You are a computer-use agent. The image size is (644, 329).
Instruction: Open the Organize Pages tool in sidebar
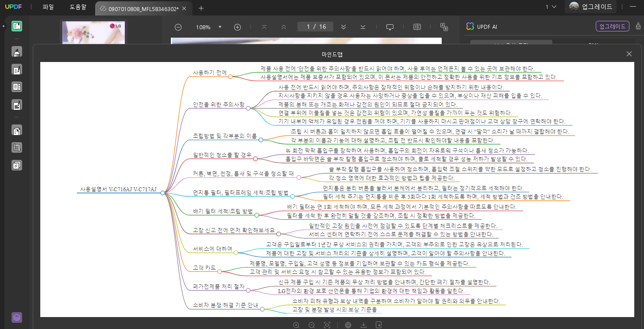point(17,130)
